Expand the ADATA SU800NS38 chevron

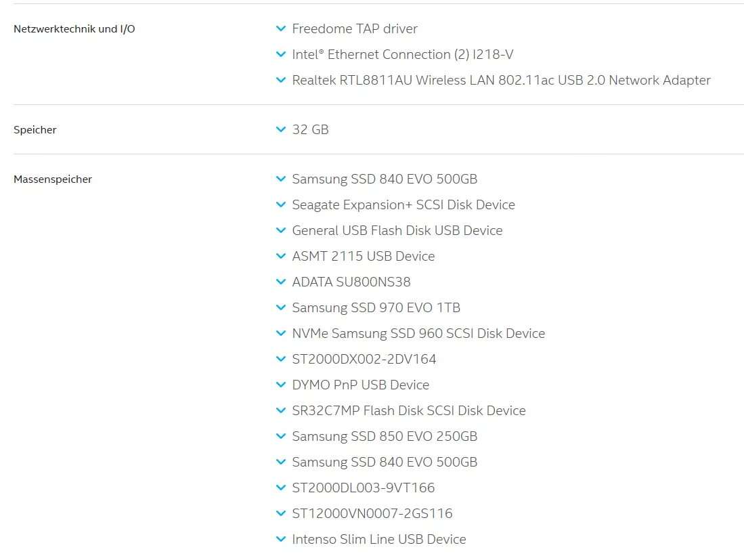pyautogui.click(x=281, y=282)
